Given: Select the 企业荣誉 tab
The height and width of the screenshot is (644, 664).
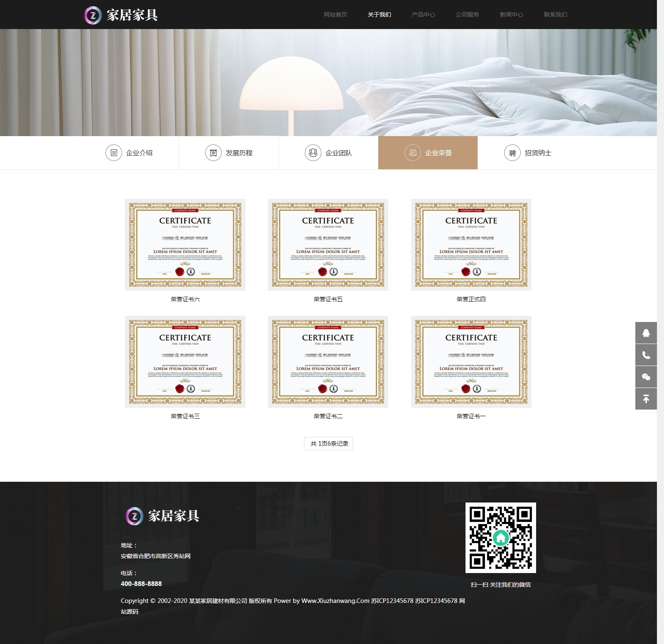Looking at the screenshot, I should pos(428,153).
